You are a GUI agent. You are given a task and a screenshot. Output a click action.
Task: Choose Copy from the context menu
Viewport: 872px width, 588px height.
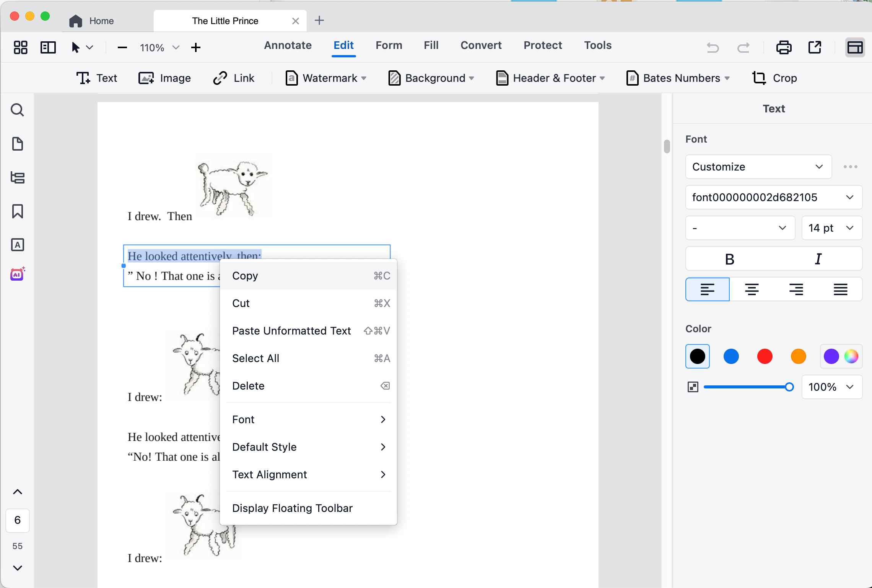pyautogui.click(x=245, y=276)
